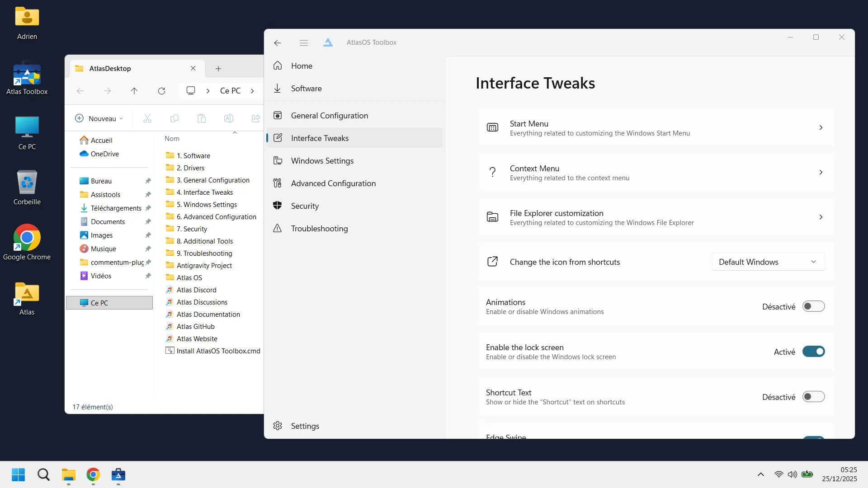
Task: Open Settings at the bottom of the sidebar
Action: [306, 426]
